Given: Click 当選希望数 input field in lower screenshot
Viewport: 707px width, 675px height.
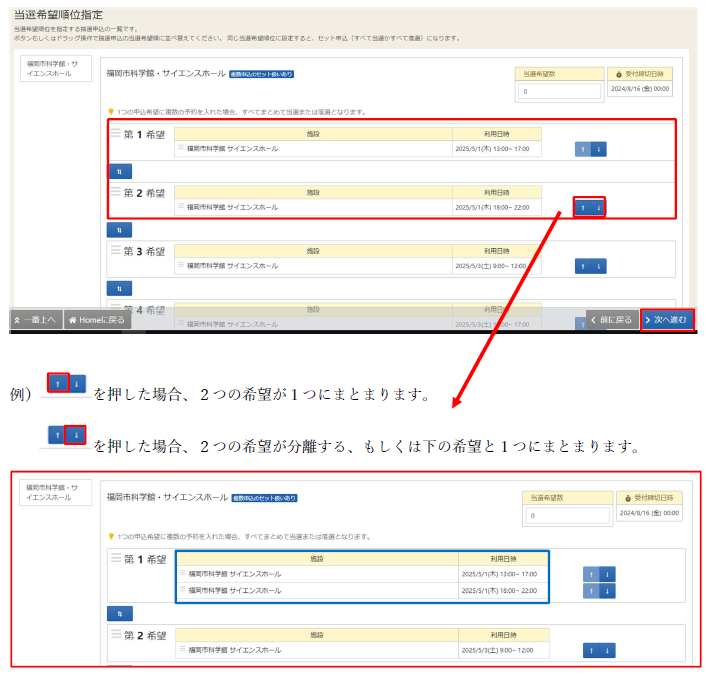Looking at the screenshot, I should [567, 515].
